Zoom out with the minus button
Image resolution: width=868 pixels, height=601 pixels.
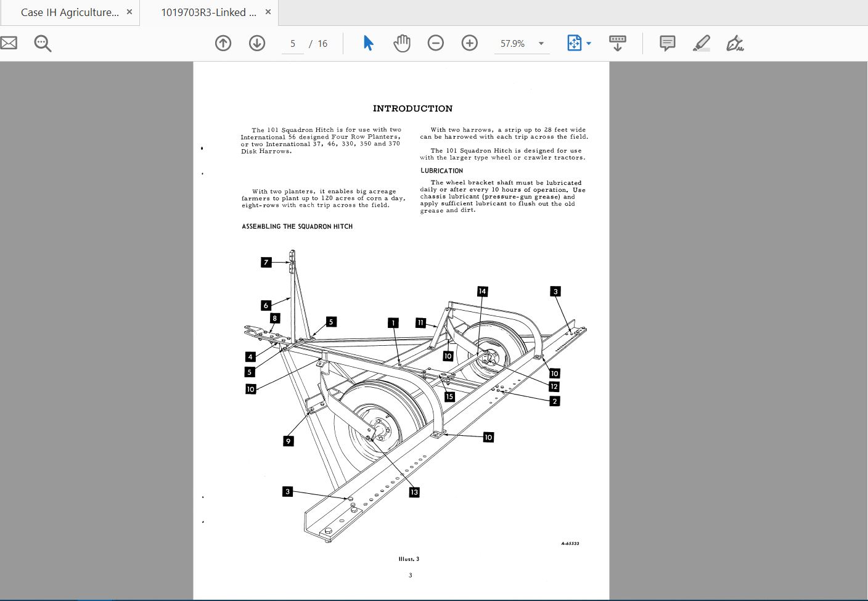(436, 43)
